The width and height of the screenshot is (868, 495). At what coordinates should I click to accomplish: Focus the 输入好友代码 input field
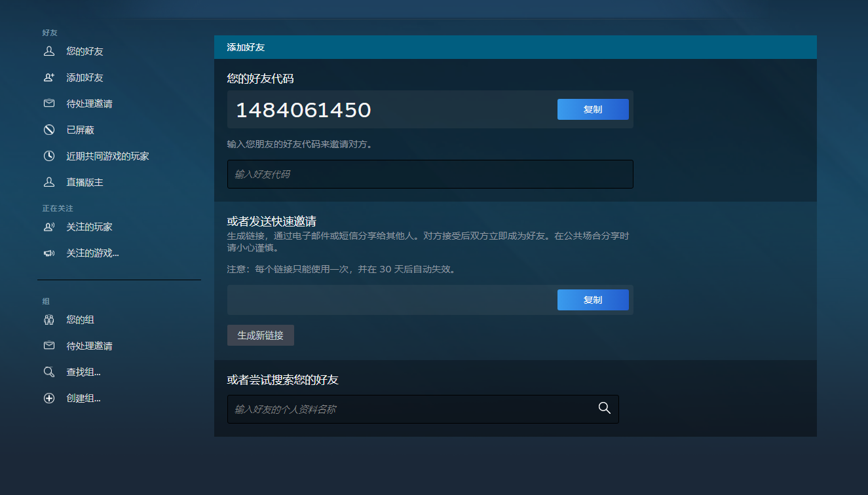pyautogui.click(x=430, y=174)
